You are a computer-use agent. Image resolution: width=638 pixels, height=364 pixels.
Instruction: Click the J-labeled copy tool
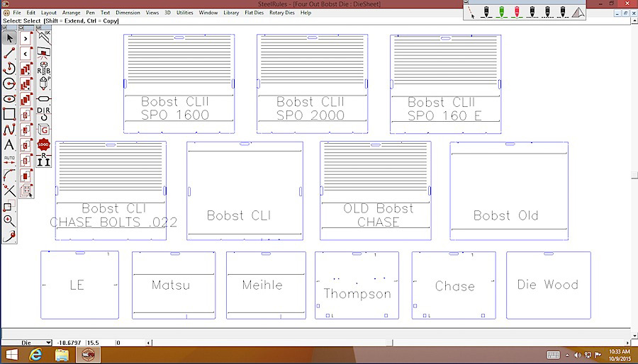click(26, 130)
